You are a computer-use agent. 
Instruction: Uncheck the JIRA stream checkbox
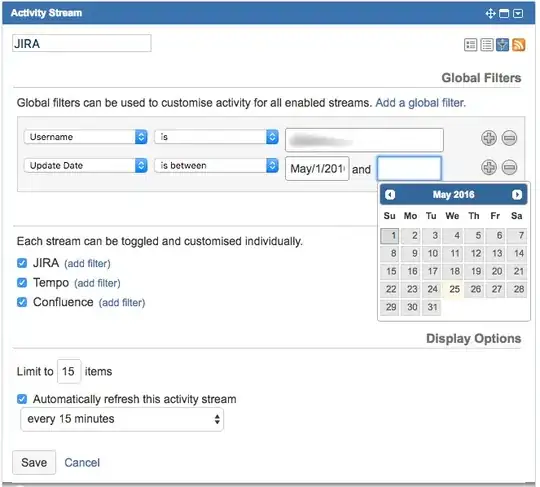(22, 263)
